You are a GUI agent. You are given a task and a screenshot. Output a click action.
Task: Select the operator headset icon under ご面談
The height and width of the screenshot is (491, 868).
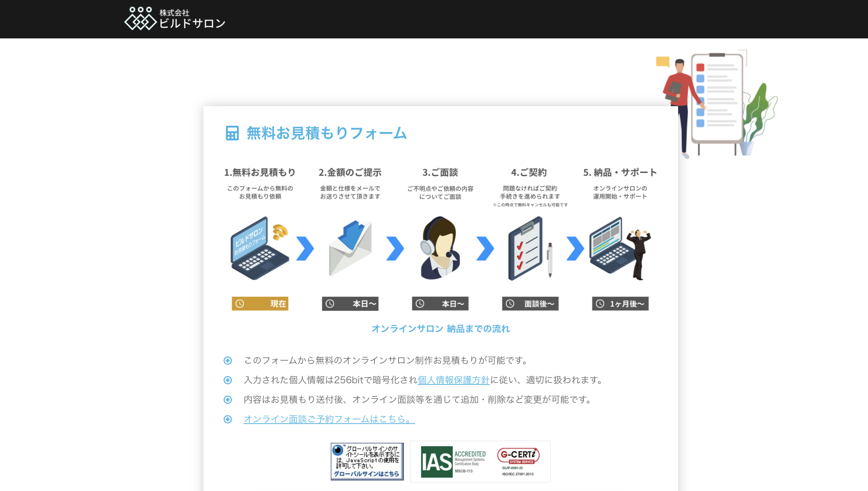point(440,249)
